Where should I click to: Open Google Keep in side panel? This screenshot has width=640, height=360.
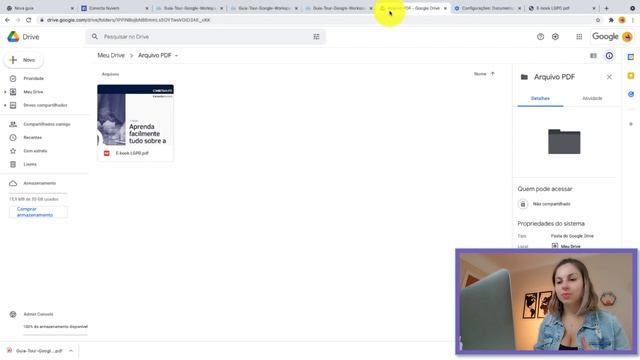(x=631, y=76)
